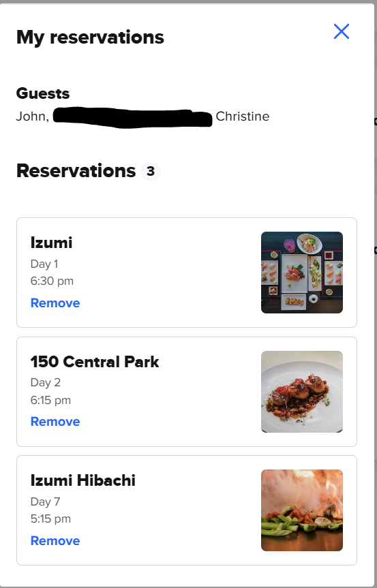Click the Day 1 6:30 pm details

point(52,273)
